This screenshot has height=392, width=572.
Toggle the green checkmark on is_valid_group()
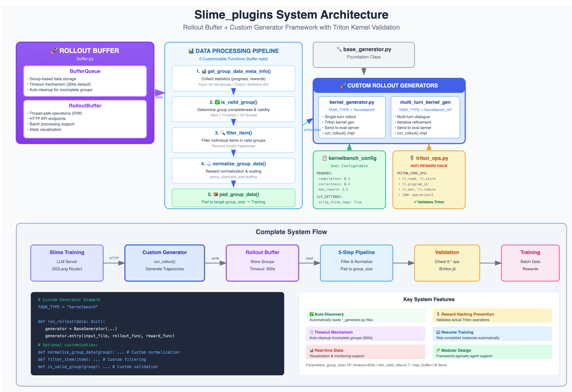[218, 102]
